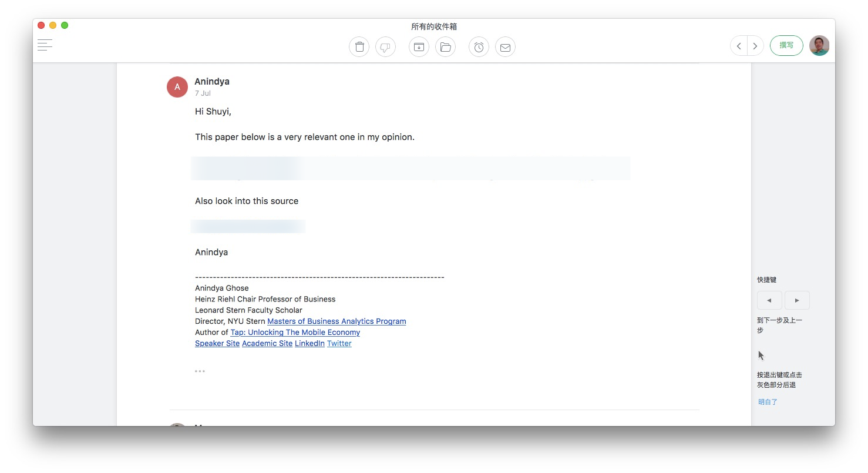Click 'Also look into this source' text
Screen dimensions: 868x473
(247, 201)
